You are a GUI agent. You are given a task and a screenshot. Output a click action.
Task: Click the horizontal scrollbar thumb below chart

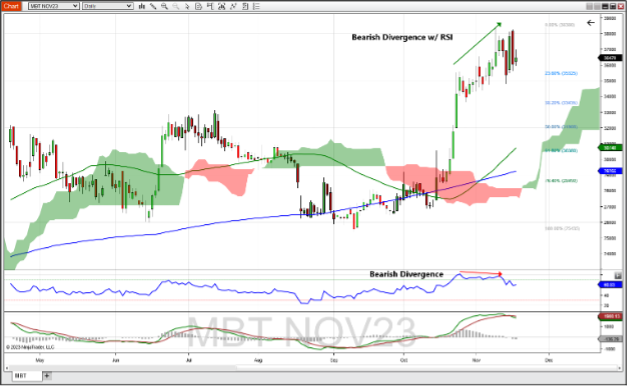123,367
